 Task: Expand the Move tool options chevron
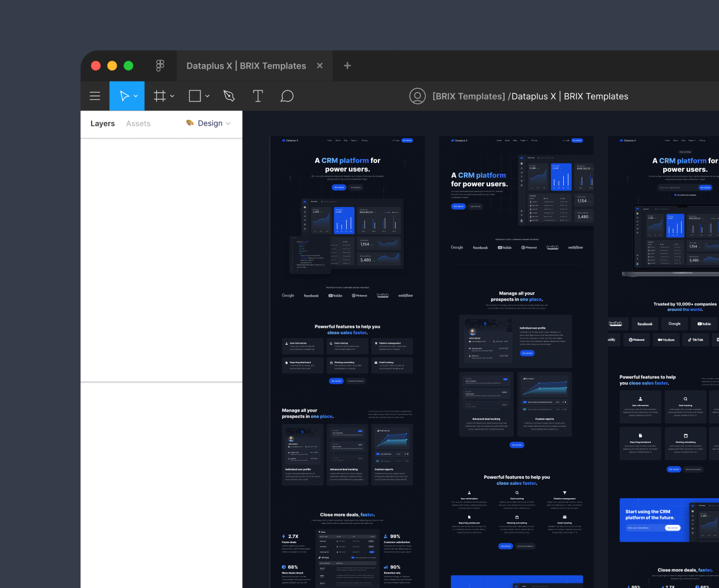pos(136,96)
